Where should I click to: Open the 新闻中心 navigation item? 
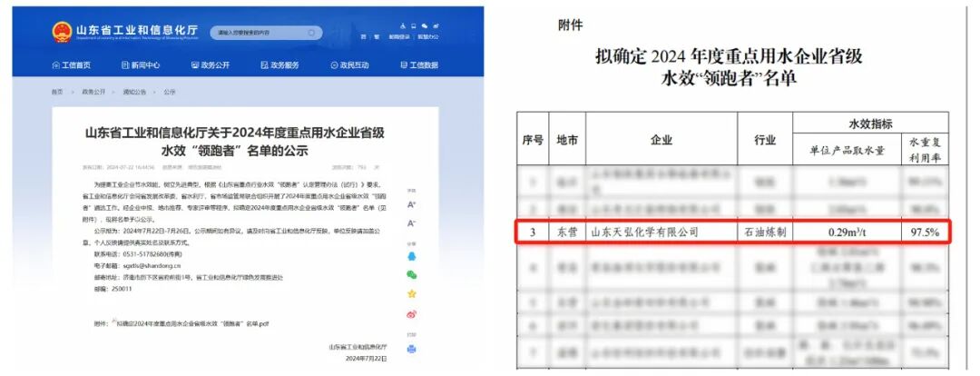[x=141, y=65]
